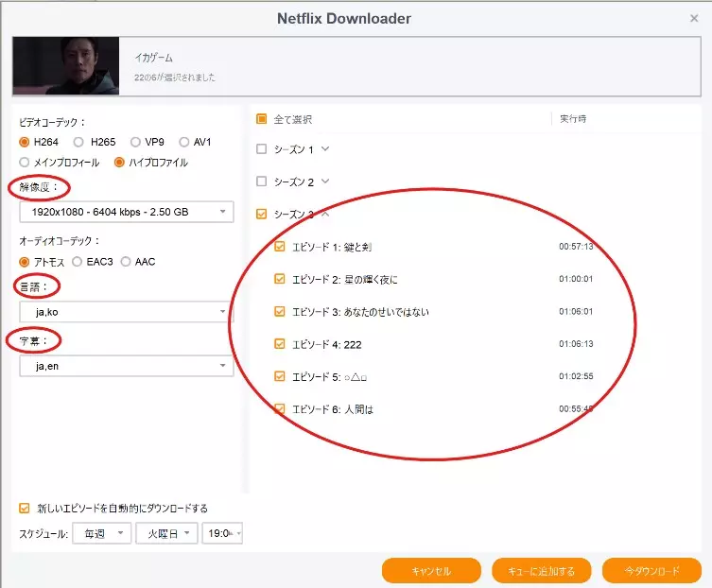Click the イカゲーム title text
Image resolution: width=712 pixels, height=588 pixels.
153,58
